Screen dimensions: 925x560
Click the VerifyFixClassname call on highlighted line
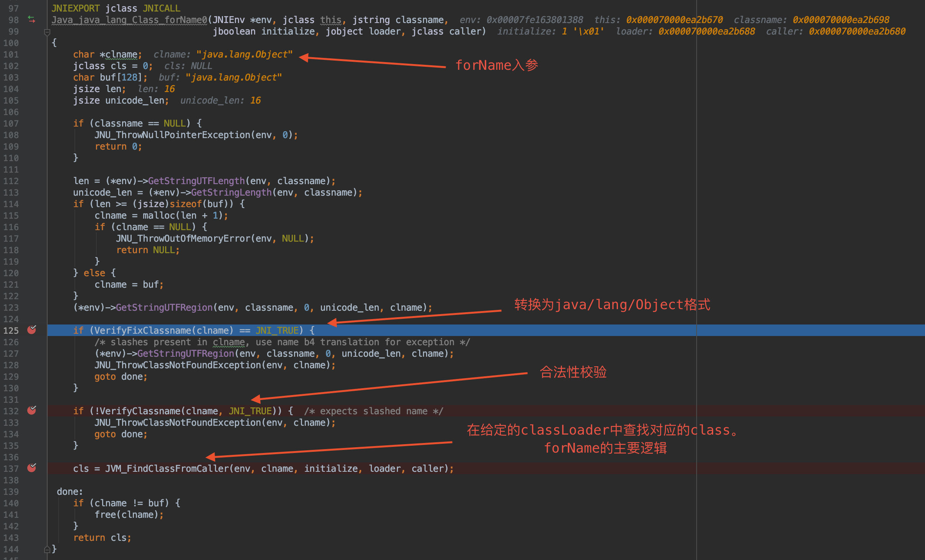[142, 330]
